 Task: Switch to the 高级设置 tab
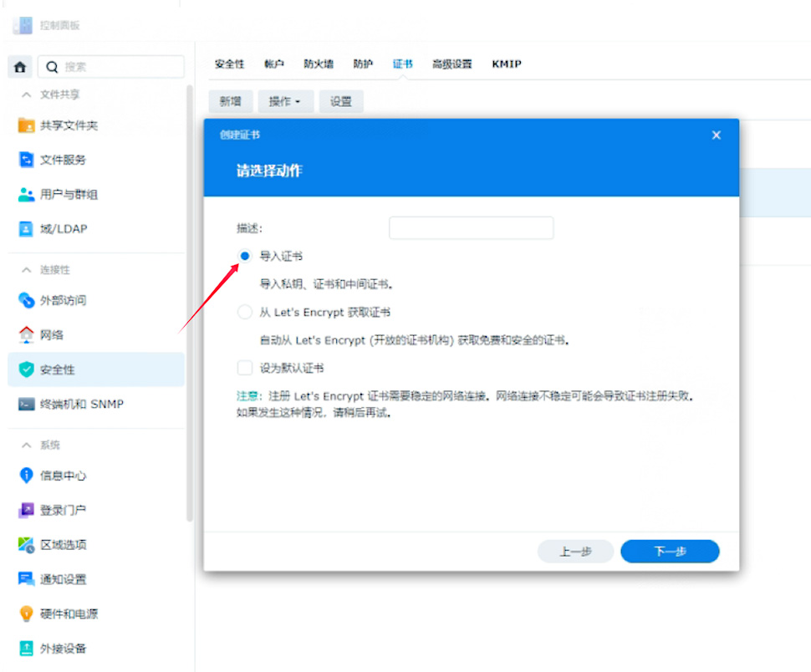451,64
